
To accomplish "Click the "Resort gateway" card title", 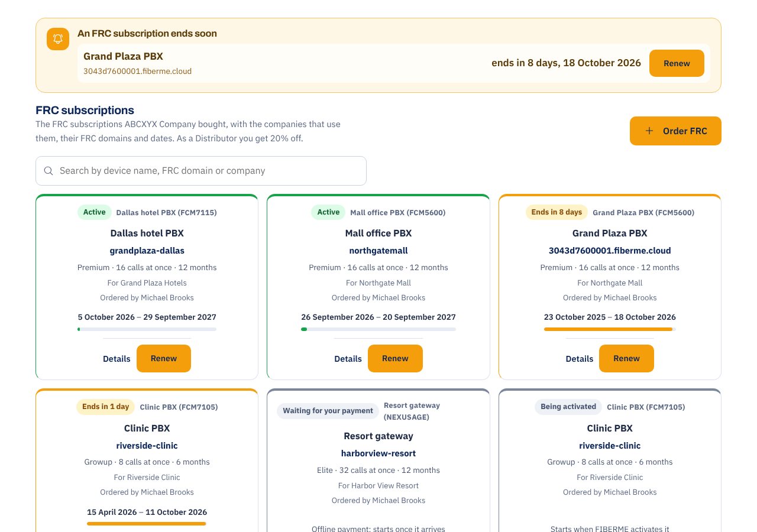I will pyautogui.click(x=378, y=436).
